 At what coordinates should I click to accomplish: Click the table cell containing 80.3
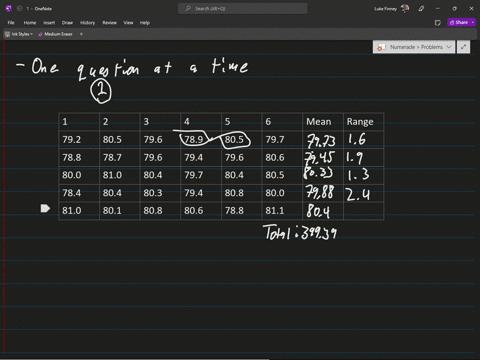160,193
